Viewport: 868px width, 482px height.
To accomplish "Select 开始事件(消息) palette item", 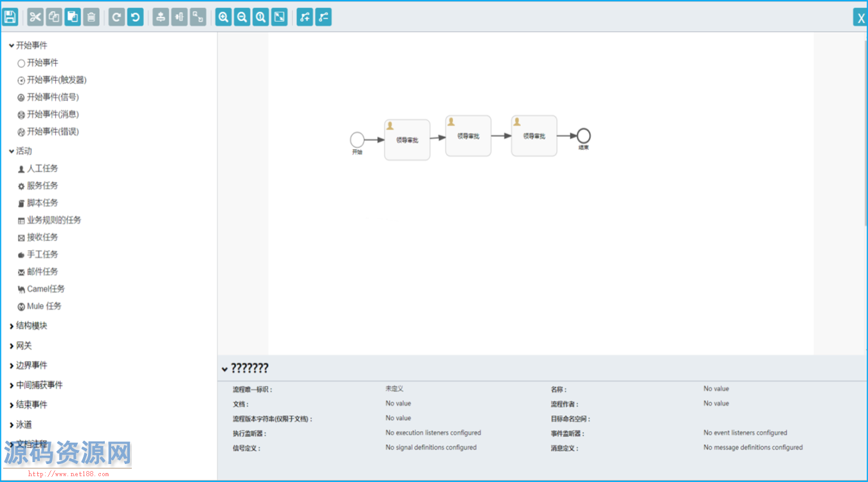I will pos(48,114).
